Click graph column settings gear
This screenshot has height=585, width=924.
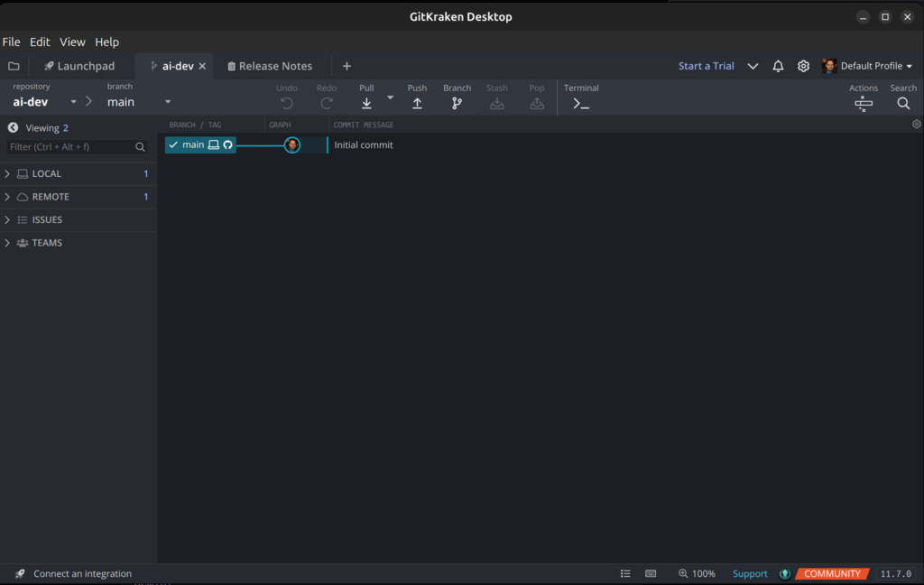[917, 125]
